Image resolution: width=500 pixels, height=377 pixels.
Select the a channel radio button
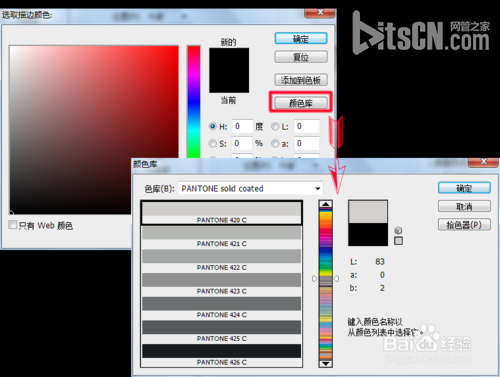(x=275, y=143)
